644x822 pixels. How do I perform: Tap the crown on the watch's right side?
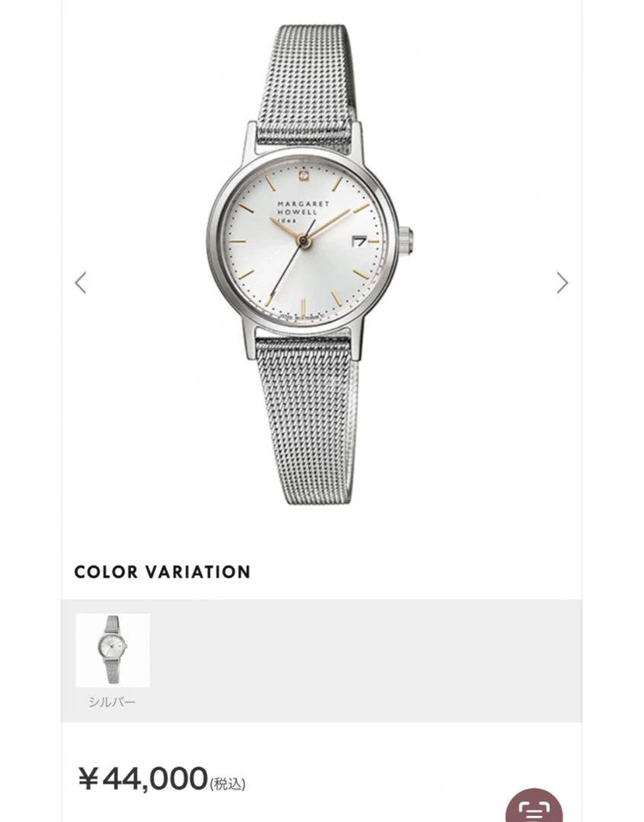[x=407, y=241]
